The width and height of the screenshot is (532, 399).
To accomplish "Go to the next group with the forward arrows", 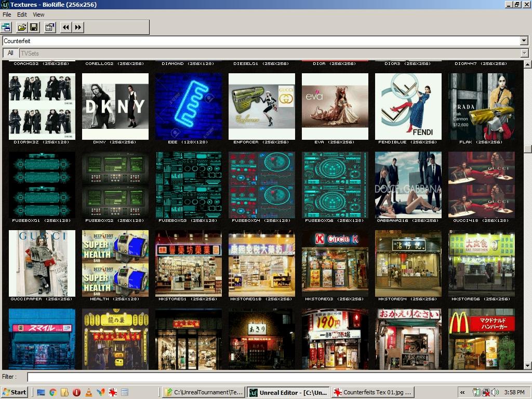I will coord(78,27).
